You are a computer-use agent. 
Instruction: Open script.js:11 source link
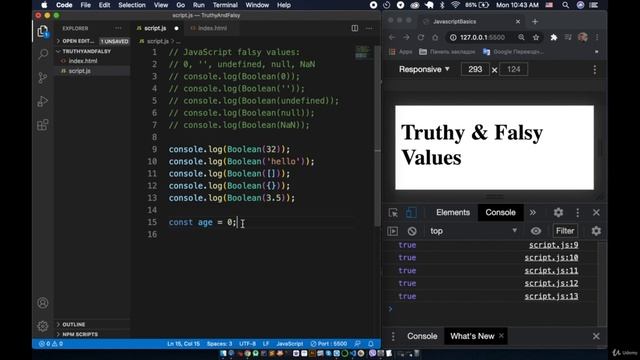coord(551,271)
